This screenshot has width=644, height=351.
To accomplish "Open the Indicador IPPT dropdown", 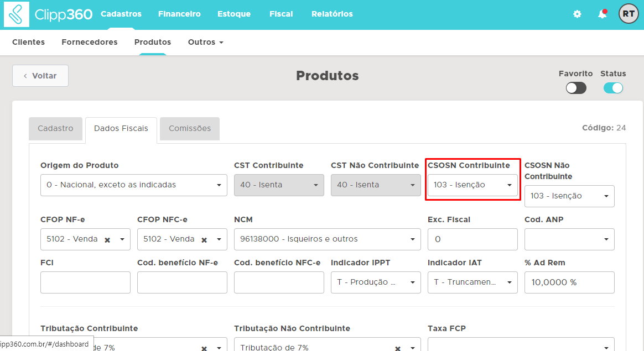I will click(376, 282).
